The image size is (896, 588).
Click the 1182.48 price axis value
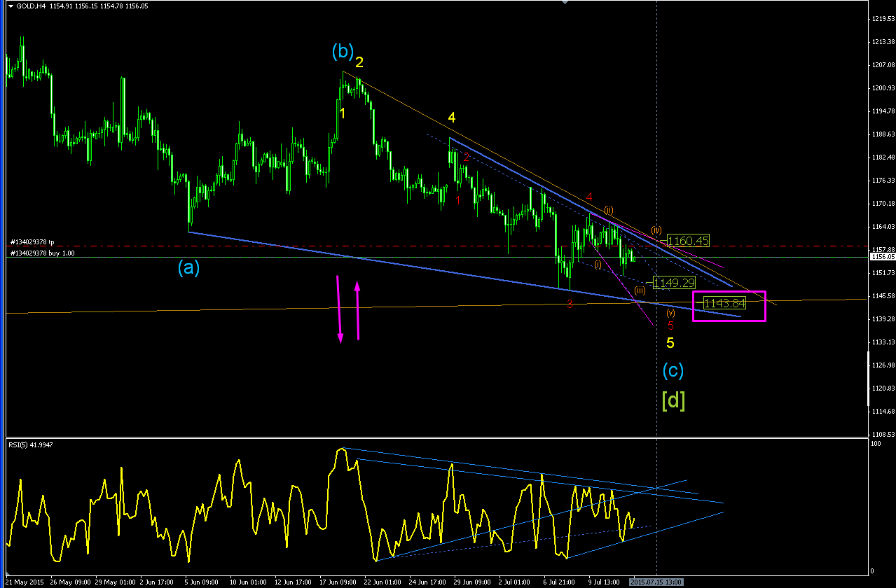tap(882, 157)
